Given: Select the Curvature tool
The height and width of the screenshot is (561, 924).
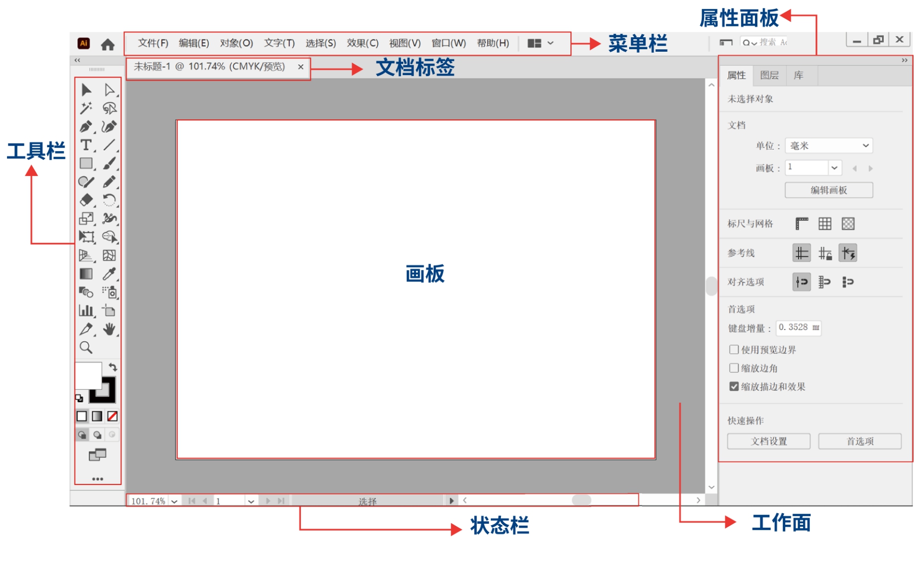Looking at the screenshot, I should coord(109,126).
